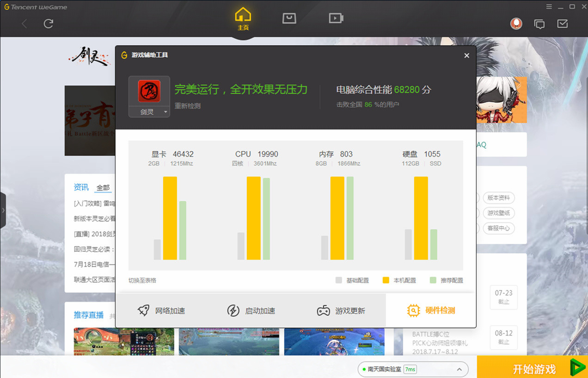This screenshot has height=378, width=588.
Task: Click the 剑灵 game logo in the dialog
Action: click(149, 91)
